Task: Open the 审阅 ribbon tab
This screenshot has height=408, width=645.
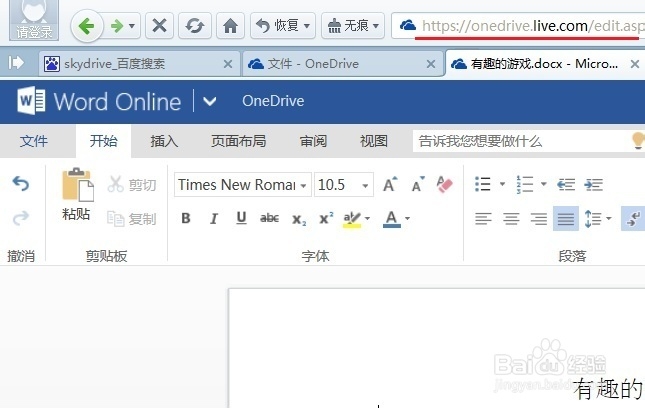Action: click(x=313, y=141)
